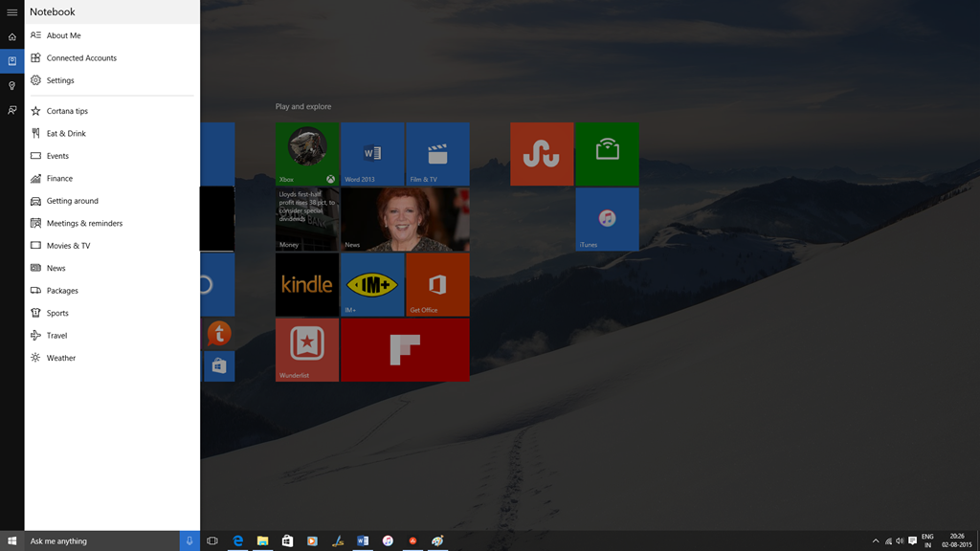Screen dimensions: 980x551
Task: Open Store from taskbar
Action: click(x=287, y=541)
